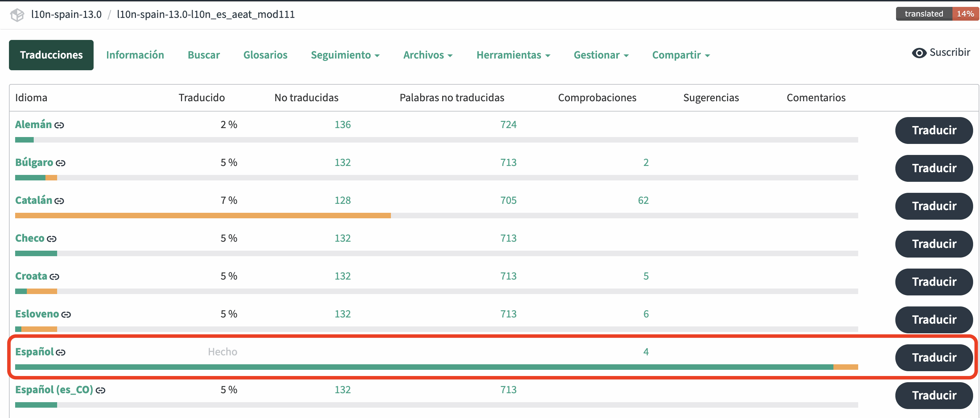Toggle the Suscribir watch eye
Image resolution: width=980 pixels, height=418 pixels.
tap(919, 53)
